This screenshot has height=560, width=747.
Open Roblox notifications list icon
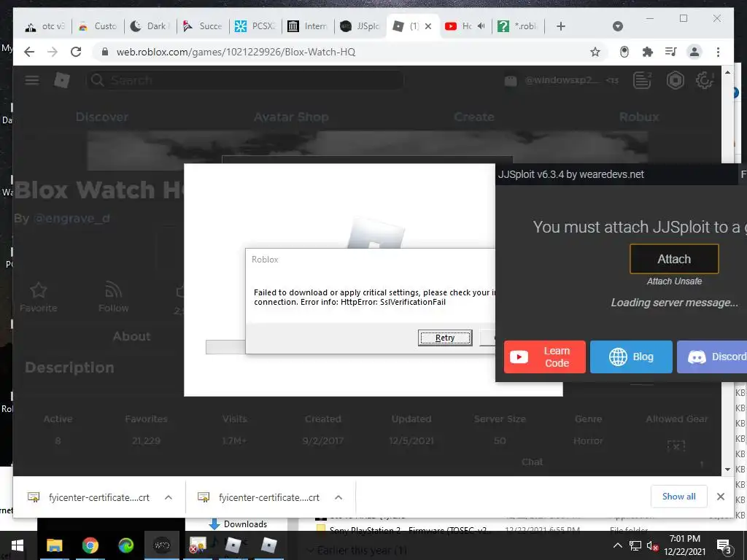[642, 80]
